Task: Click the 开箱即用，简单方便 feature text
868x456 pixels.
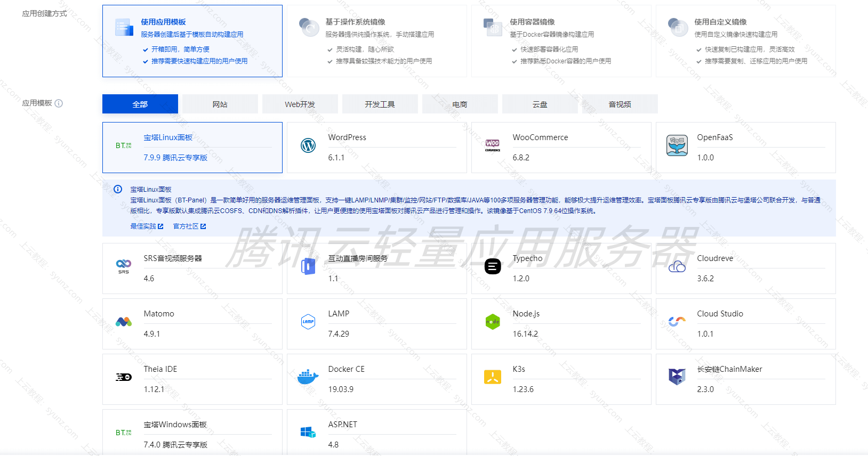Action: (180, 49)
